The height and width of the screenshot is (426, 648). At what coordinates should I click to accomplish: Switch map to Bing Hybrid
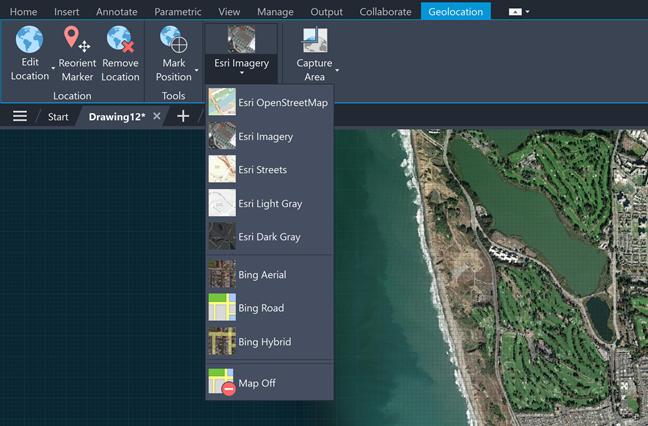(269, 341)
